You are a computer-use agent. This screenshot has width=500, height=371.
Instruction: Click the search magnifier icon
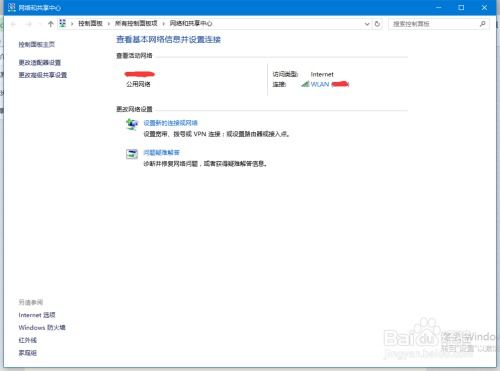click(483, 24)
